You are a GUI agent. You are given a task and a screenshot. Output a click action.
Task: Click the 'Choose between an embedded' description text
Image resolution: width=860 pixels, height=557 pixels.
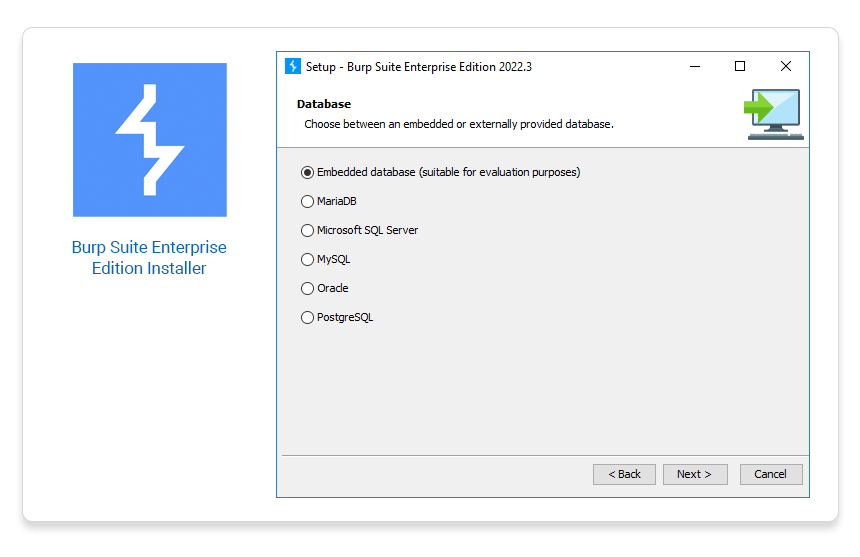(459, 124)
